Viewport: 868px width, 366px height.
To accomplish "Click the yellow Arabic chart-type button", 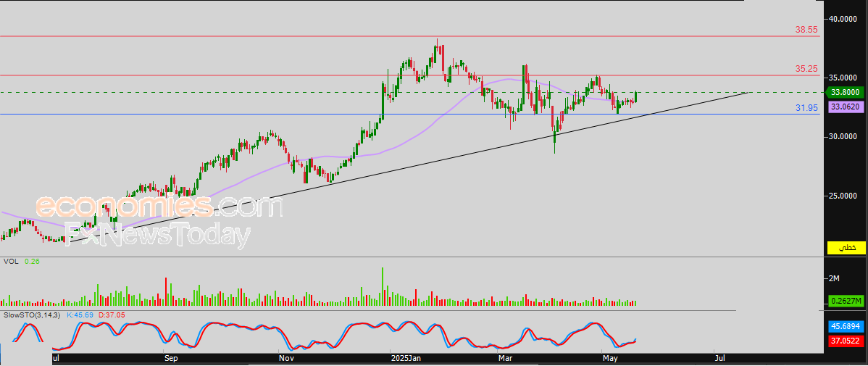I will tap(846, 248).
